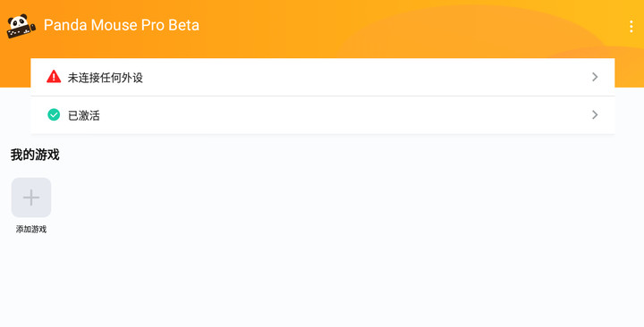Click the Panda Mouse Pro Beta title
Viewport: 644px width, 327px height.
[x=122, y=25]
